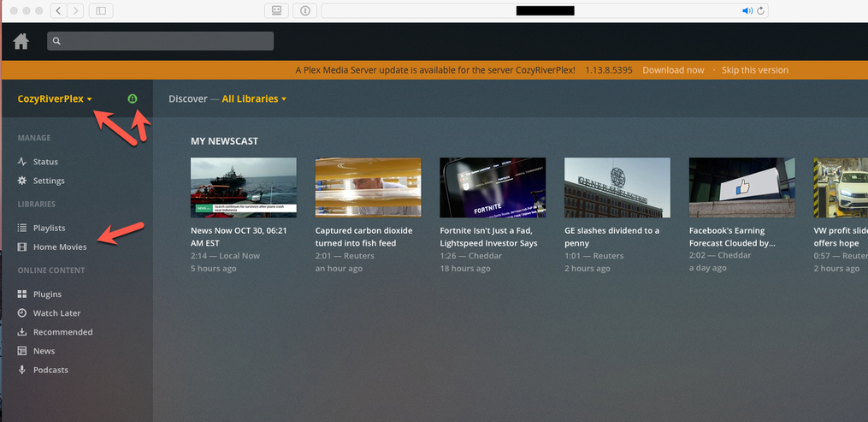Click the Safari reload icon
Viewport: 868px width, 422px height.
click(x=760, y=10)
